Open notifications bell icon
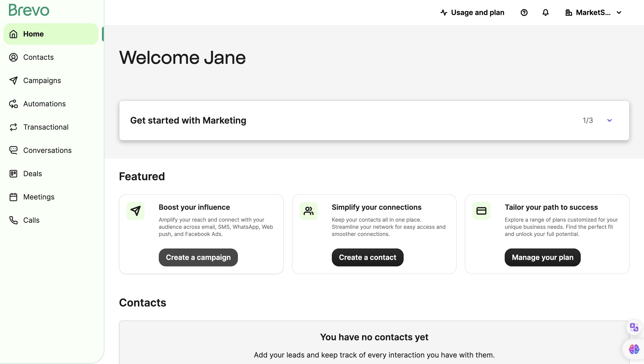Image resolution: width=644 pixels, height=364 pixels. point(546,13)
